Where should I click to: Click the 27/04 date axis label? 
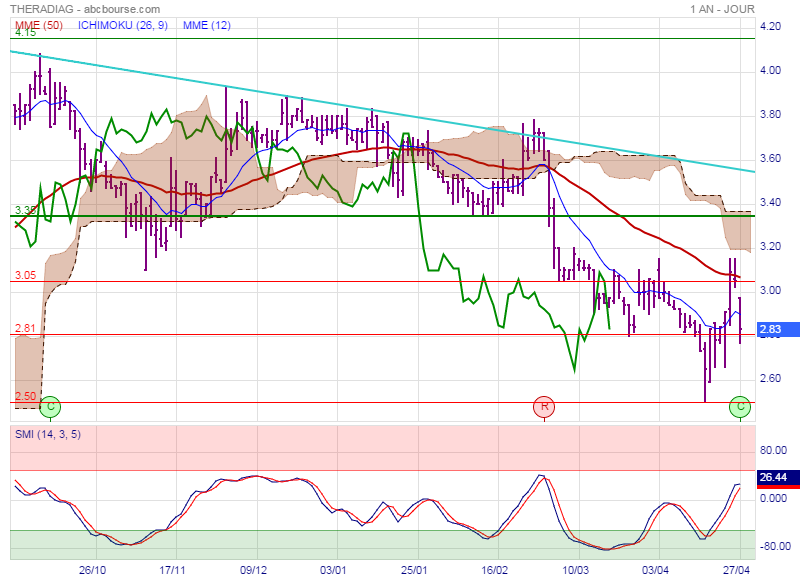click(x=736, y=570)
